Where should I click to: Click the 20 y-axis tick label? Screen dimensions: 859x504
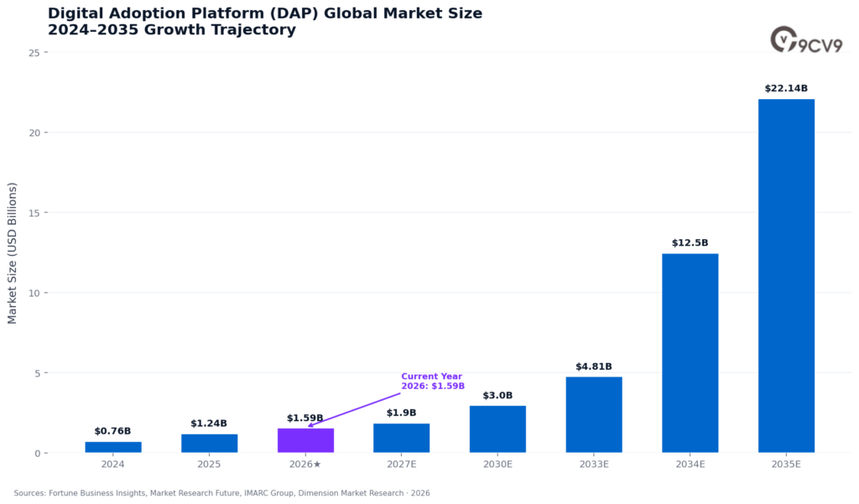34,132
